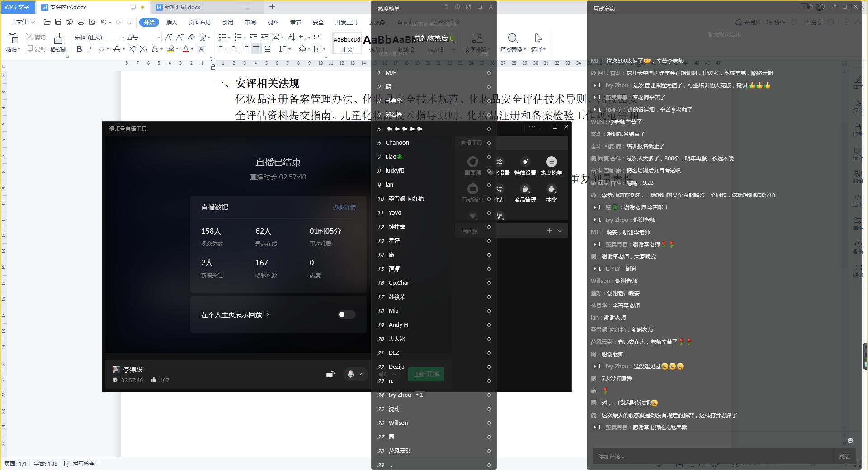Open the 视图 ribbon tab
This screenshot has height=470, width=868.
[x=273, y=22]
